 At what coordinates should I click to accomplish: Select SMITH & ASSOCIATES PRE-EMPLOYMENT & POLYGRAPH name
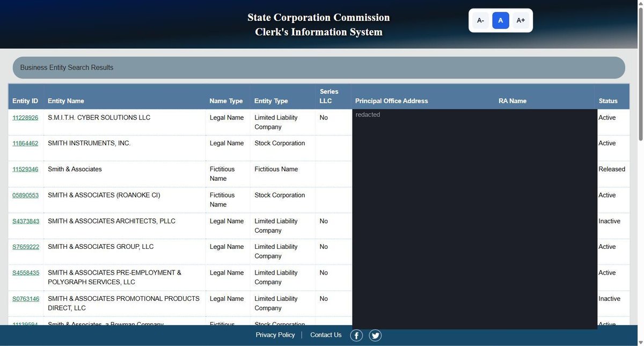(114, 277)
